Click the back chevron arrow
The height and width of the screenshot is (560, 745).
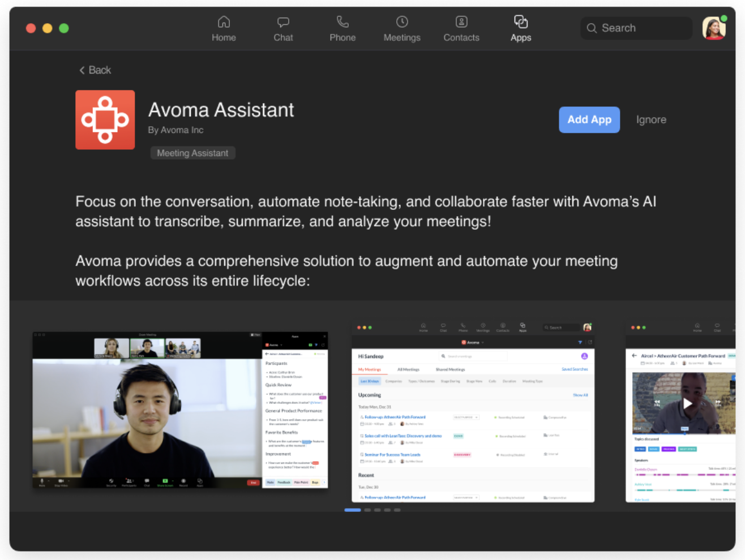coord(82,70)
